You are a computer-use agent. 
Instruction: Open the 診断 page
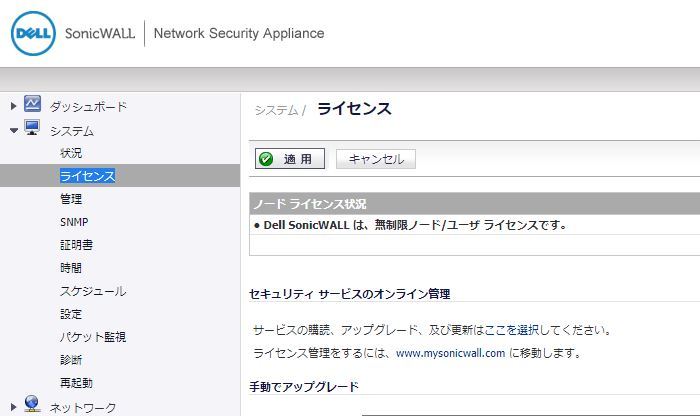coord(71,360)
